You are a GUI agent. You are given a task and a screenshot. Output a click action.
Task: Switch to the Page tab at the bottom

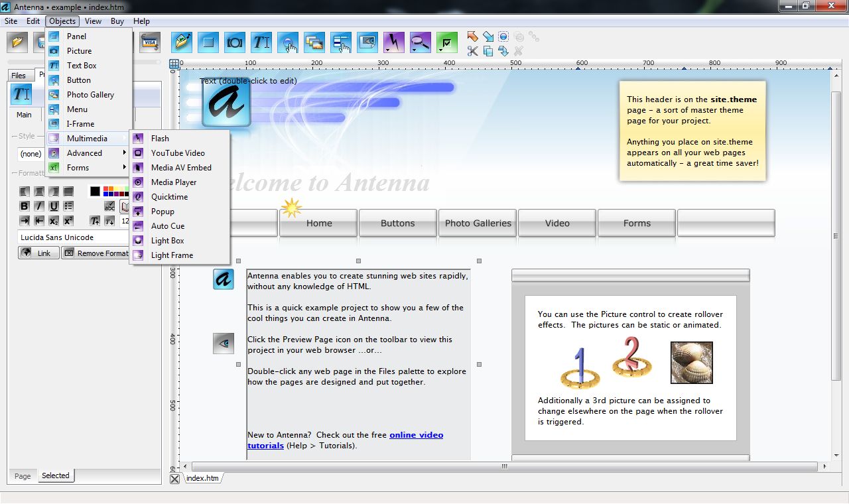(x=23, y=476)
